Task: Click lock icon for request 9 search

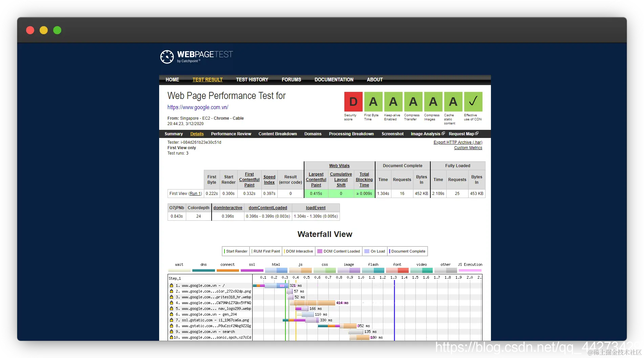Action: pos(171,332)
